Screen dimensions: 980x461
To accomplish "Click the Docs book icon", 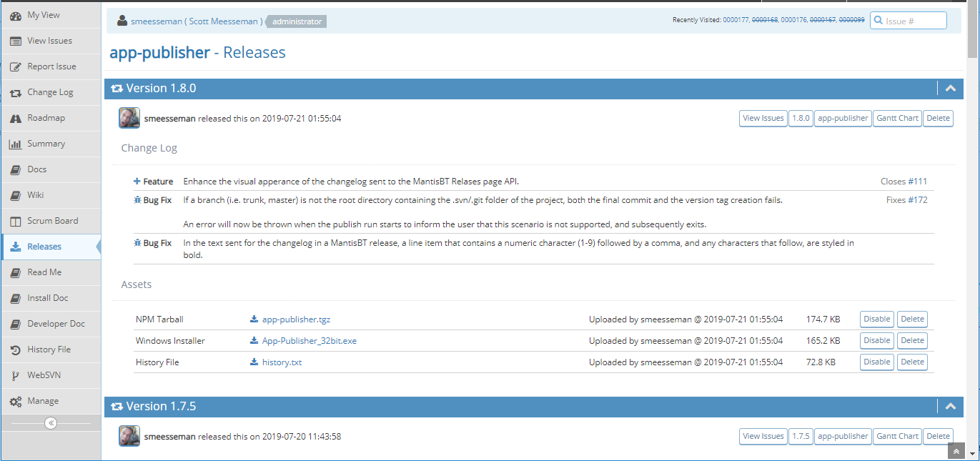I will (15, 169).
